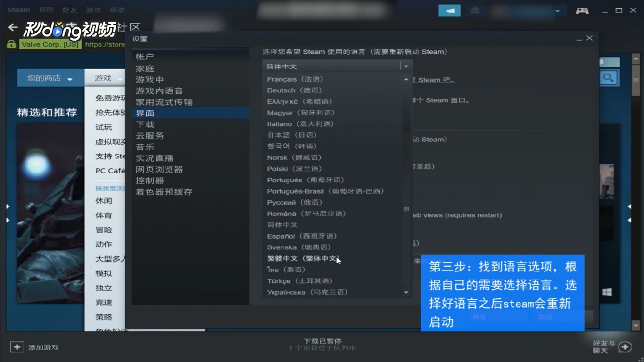Image resolution: width=644 pixels, height=362 pixels.
Task: Open the 简体中文 language dropdown
Action: 405,66
